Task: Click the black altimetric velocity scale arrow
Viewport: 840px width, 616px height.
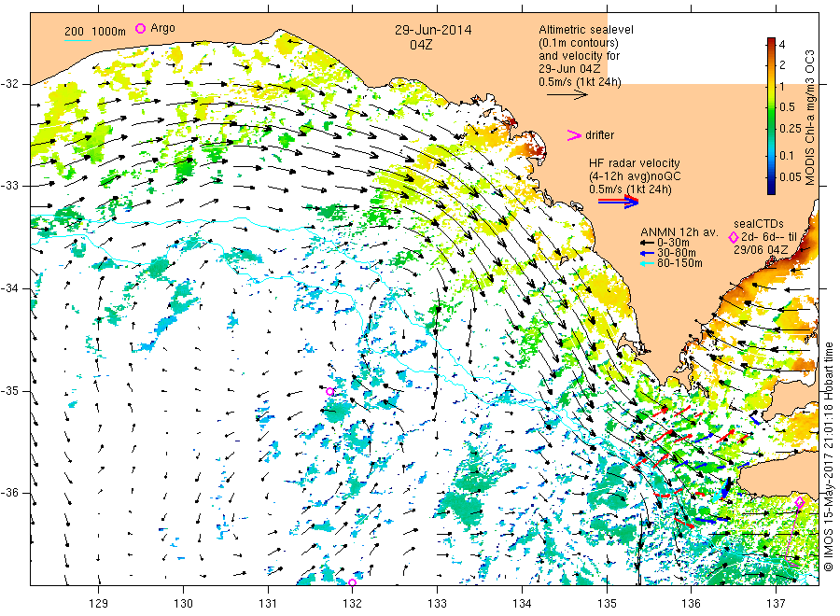Action: coord(567,95)
